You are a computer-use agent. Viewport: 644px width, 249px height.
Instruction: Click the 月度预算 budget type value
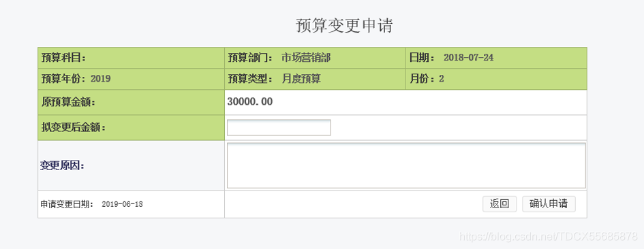[x=301, y=79]
